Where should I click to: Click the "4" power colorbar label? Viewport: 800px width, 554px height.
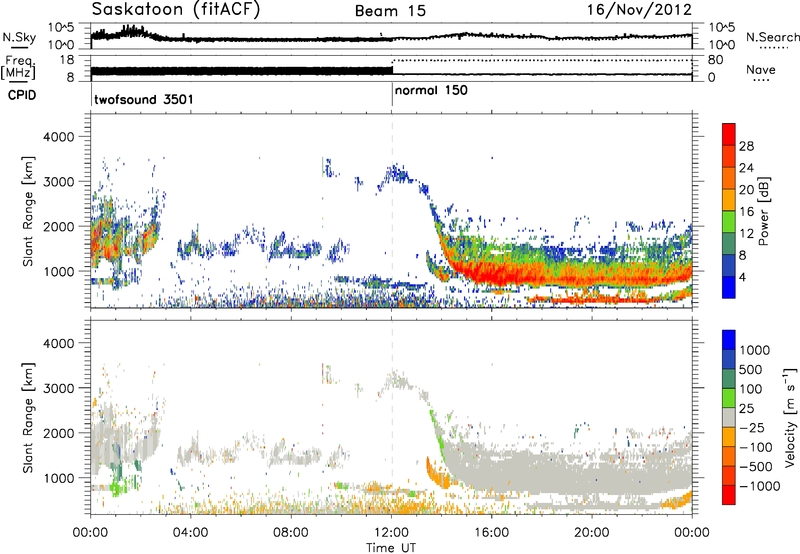point(743,278)
